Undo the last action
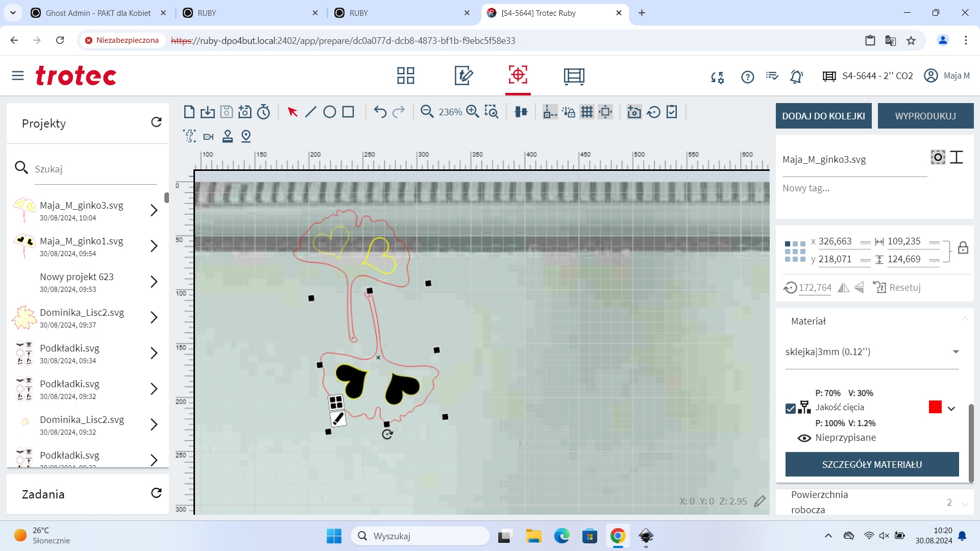 [380, 112]
